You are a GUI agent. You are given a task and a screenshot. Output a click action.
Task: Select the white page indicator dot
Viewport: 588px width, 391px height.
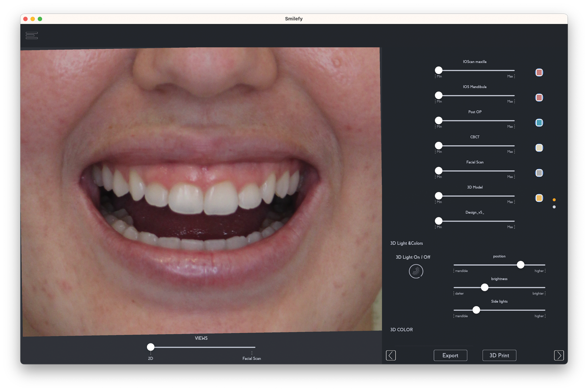(554, 207)
